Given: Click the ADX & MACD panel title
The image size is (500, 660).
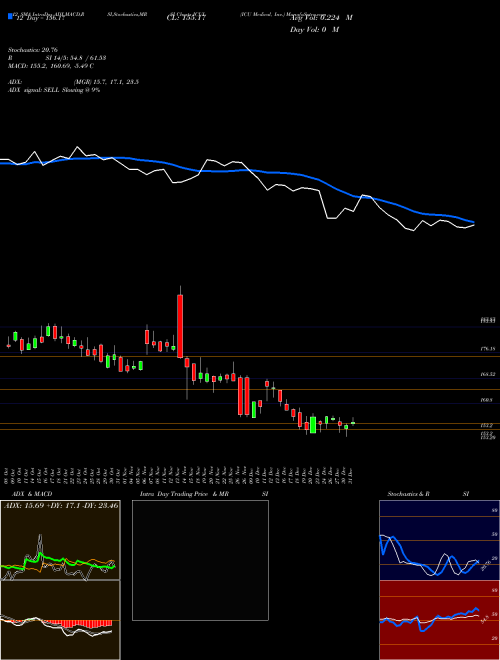Looking at the screenshot, I should click(32, 494).
